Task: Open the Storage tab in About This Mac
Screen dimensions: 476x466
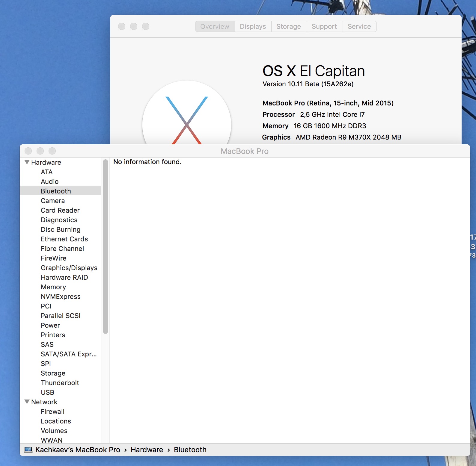Action: pos(289,26)
